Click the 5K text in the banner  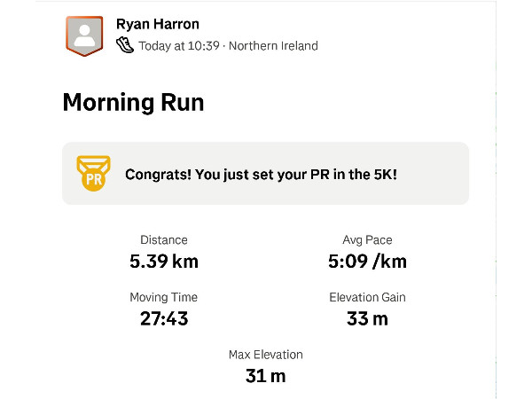point(379,175)
